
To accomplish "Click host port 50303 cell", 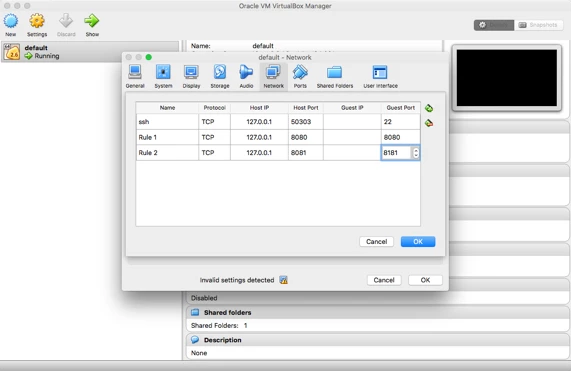I will 306,122.
